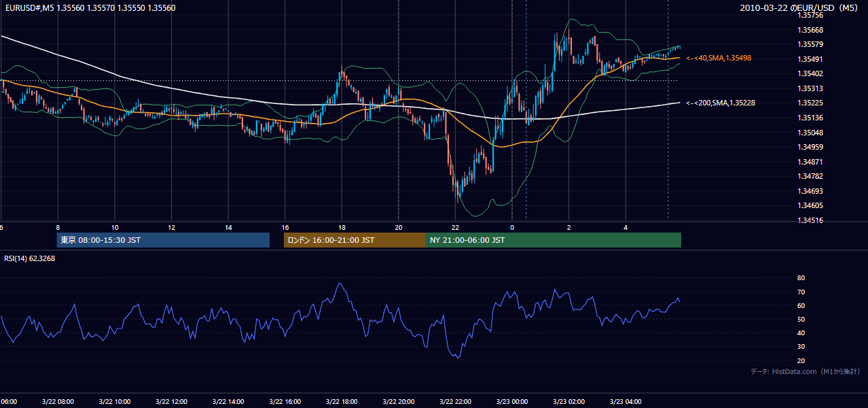Click price axis value 1.35491
This screenshot has width=868, height=408.
coord(810,59)
